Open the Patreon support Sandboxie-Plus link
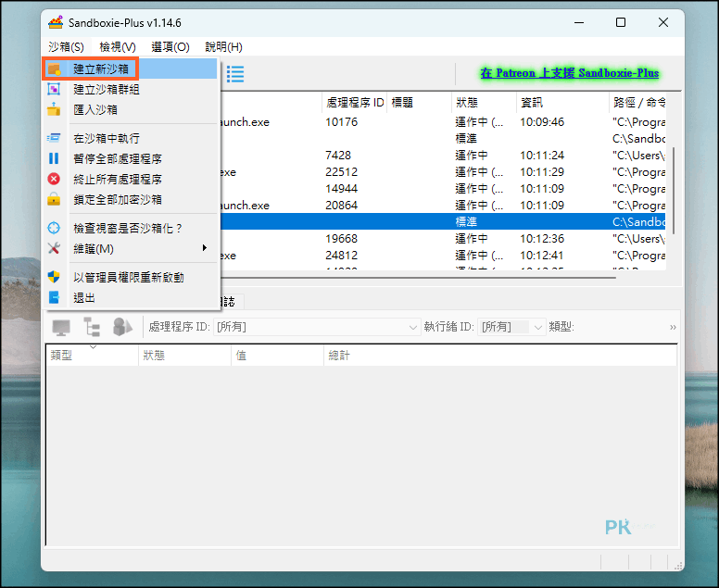719x588 pixels. [x=570, y=73]
